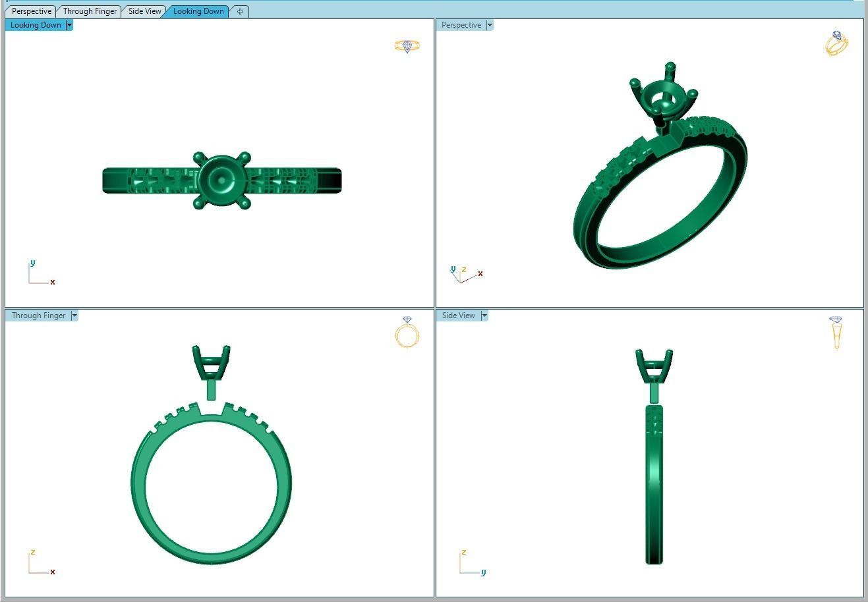Click the axis indicator in Side View viewport
868x602 pixels.
[x=472, y=563]
